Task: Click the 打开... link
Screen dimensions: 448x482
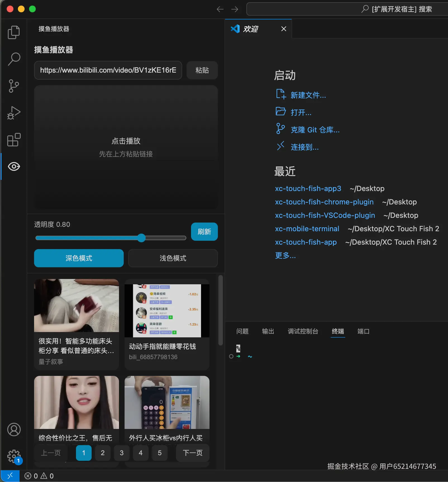Action: pyautogui.click(x=301, y=113)
